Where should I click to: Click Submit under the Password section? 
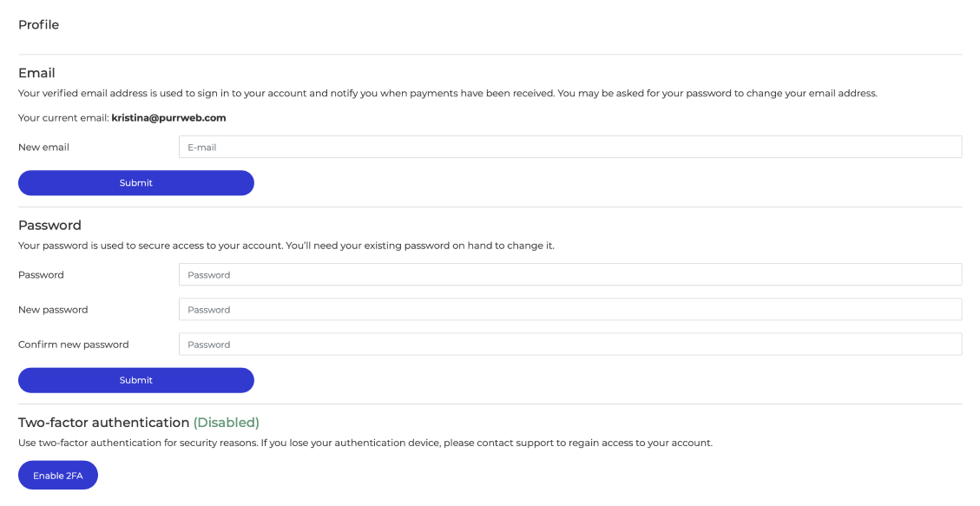(136, 380)
